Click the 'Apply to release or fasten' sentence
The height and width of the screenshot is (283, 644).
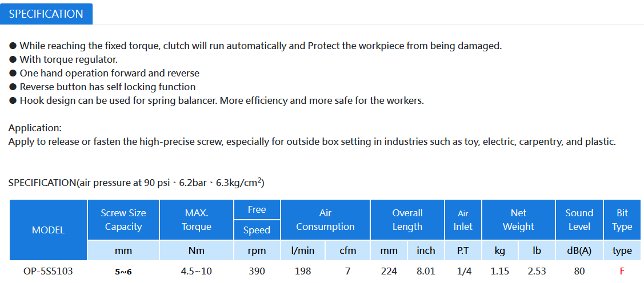coord(312,142)
